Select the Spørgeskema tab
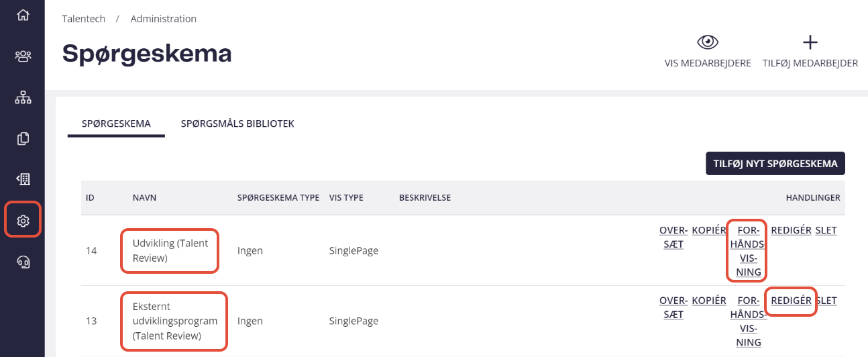This screenshot has width=868, height=357. [x=116, y=123]
